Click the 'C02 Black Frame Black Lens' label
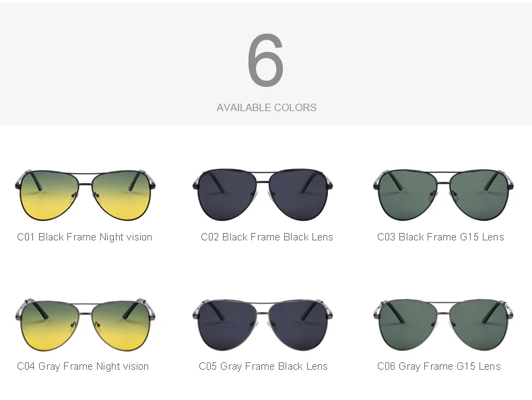Image resolution: width=532 pixels, height=400 pixels. coord(267,237)
